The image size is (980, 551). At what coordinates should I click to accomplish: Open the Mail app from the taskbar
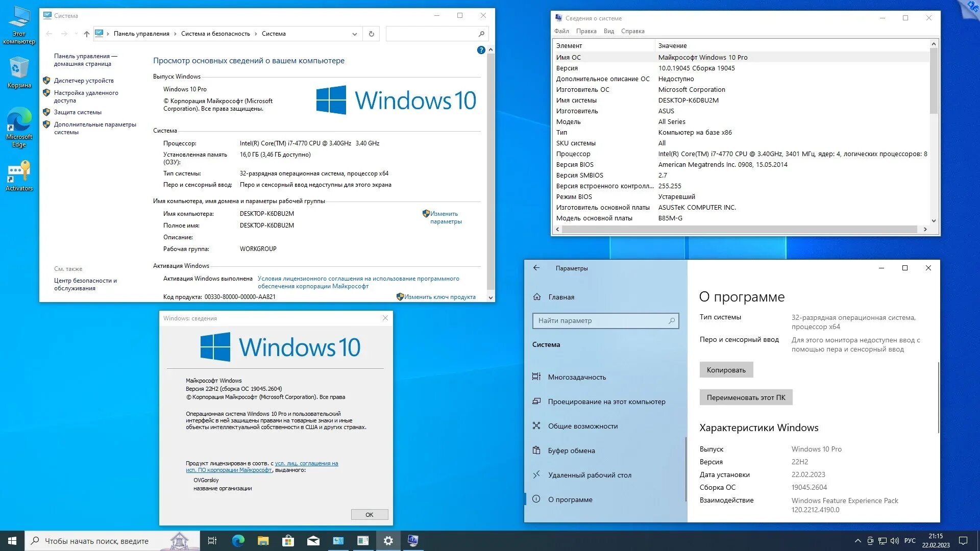tap(312, 541)
